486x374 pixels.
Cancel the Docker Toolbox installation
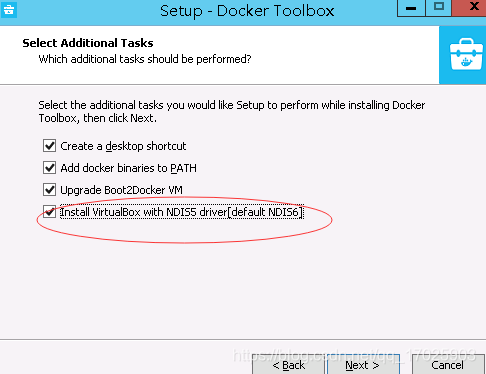coord(448,365)
